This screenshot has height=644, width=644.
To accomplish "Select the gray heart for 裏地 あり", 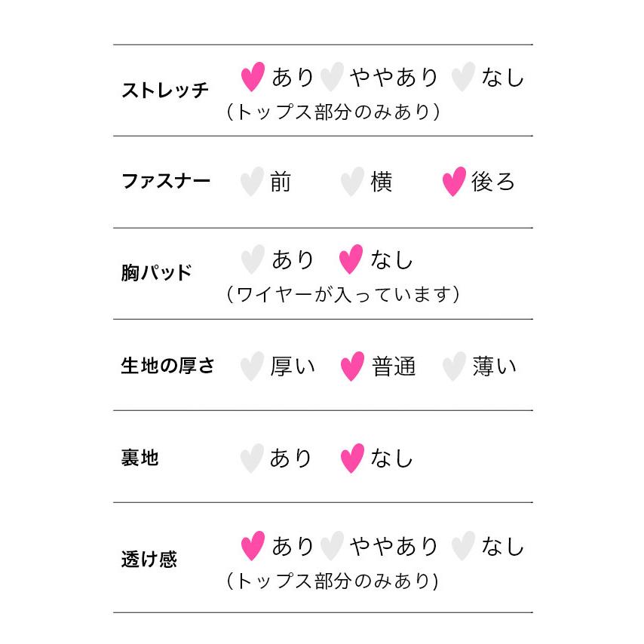I will tap(252, 458).
